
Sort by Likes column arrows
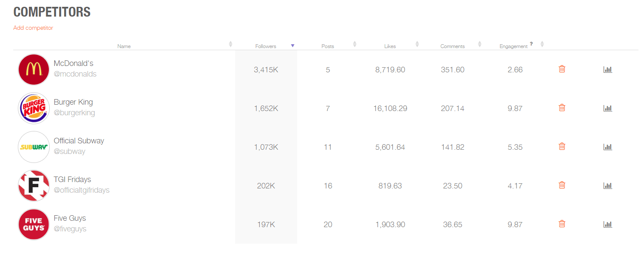(x=417, y=44)
